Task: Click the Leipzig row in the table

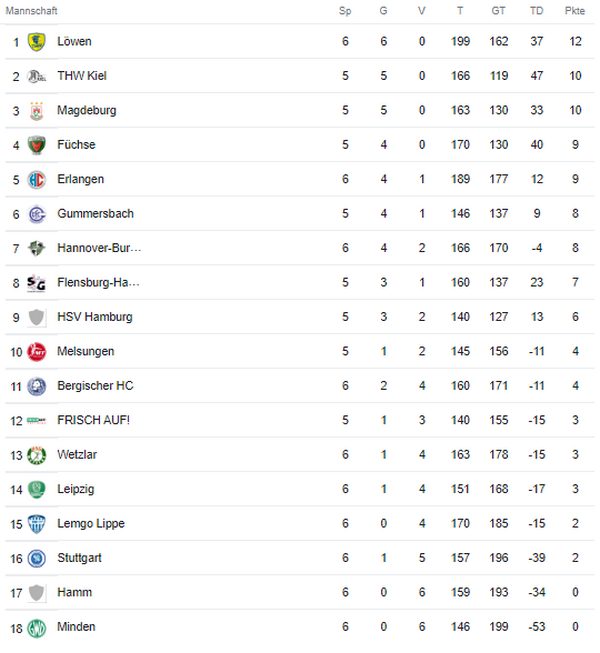Action: pos(300,489)
